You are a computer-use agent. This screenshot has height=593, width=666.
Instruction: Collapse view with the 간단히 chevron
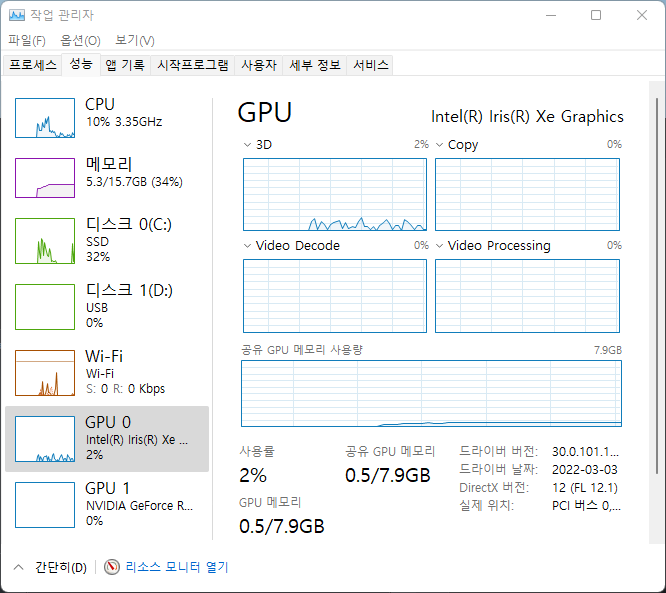click(x=18, y=567)
